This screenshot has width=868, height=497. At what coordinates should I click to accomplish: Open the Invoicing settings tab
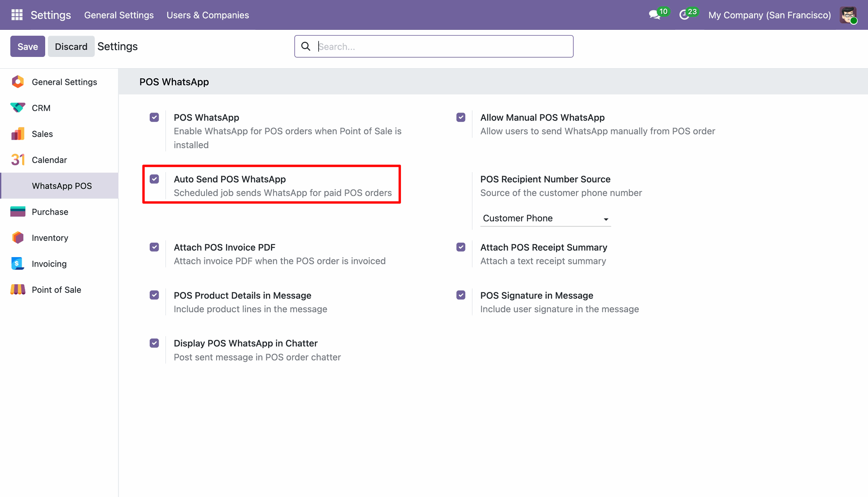(59, 264)
